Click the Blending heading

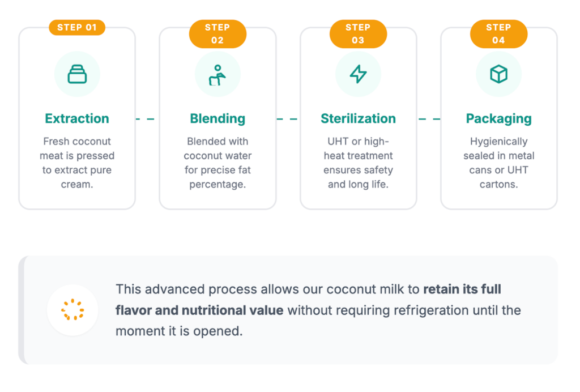[x=217, y=118]
